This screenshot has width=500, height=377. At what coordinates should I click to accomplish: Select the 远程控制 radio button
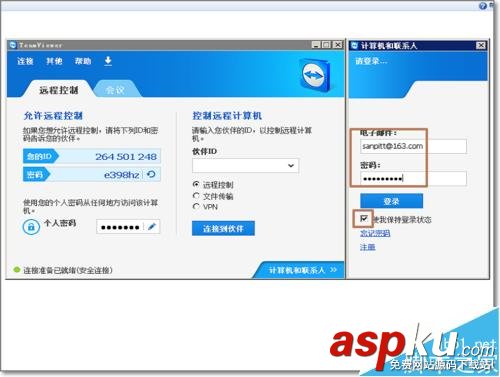[x=196, y=184]
